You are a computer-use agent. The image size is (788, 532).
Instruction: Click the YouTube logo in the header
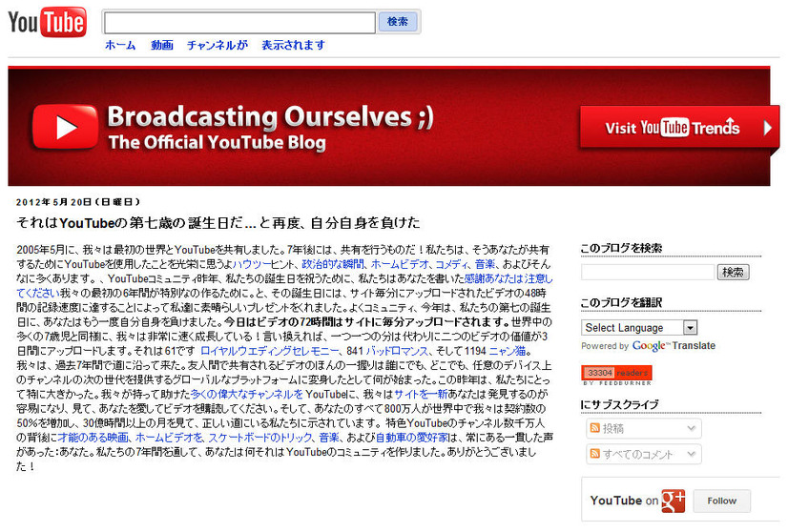(x=48, y=22)
